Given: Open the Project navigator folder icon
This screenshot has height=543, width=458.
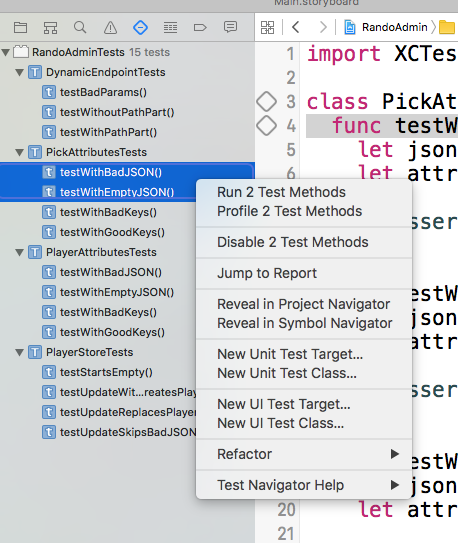Looking at the screenshot, I should point(20,27).
